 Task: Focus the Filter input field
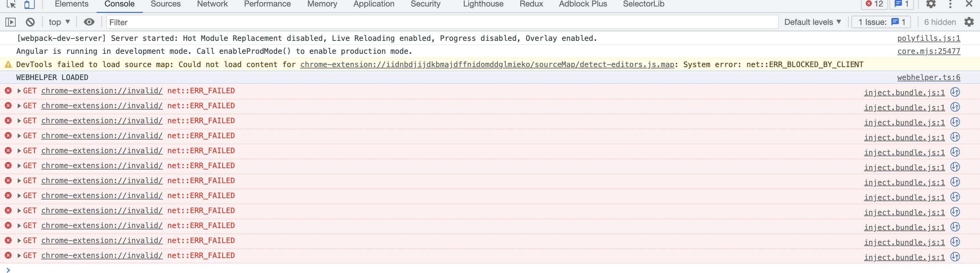coord(442,22)
